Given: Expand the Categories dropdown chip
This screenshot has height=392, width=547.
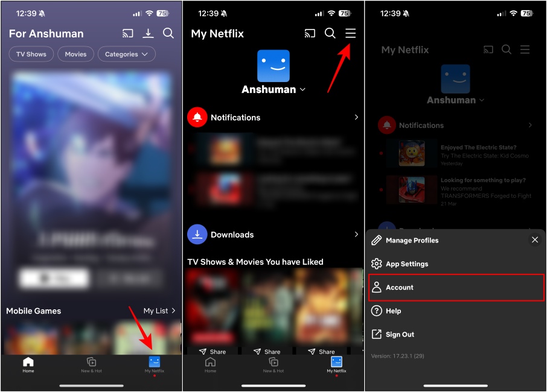Looking at the screenshot, I should (126, 54).
